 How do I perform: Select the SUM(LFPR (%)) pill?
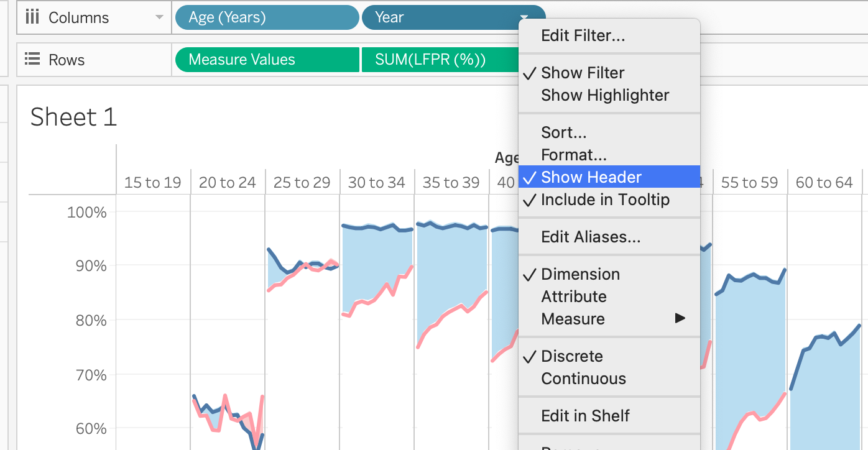[x=438, y=60]
